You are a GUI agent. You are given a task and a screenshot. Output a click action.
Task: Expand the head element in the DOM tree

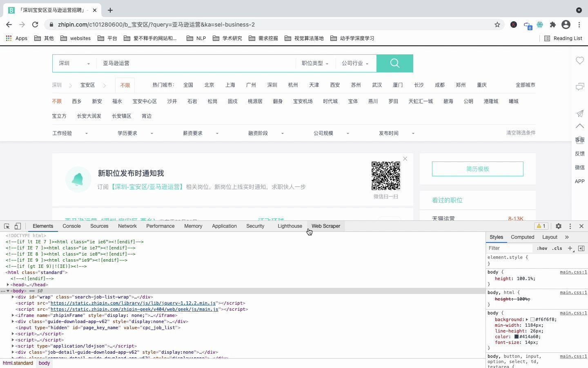(x=8, y=285)
